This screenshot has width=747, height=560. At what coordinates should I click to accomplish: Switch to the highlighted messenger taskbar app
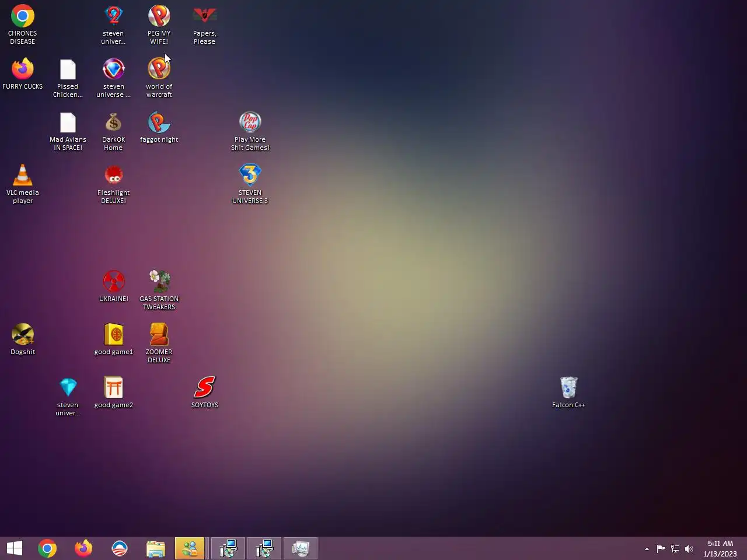coord(190,548)
